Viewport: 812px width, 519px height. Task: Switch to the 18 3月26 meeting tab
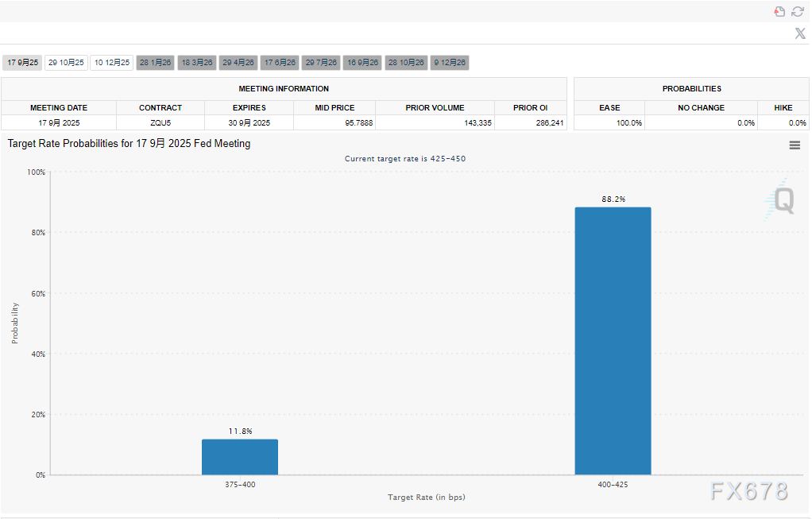(196, 63)
